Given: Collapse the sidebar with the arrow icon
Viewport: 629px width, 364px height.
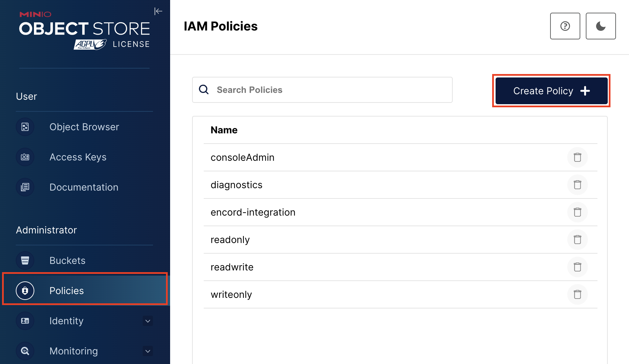Looking at the screenshot, I should [x=158, y=11].
